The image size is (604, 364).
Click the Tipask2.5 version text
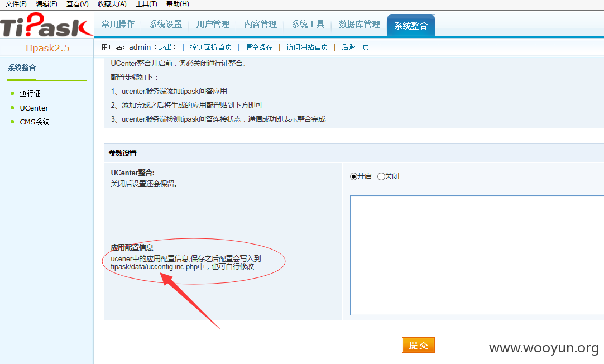tap(46, 48)
